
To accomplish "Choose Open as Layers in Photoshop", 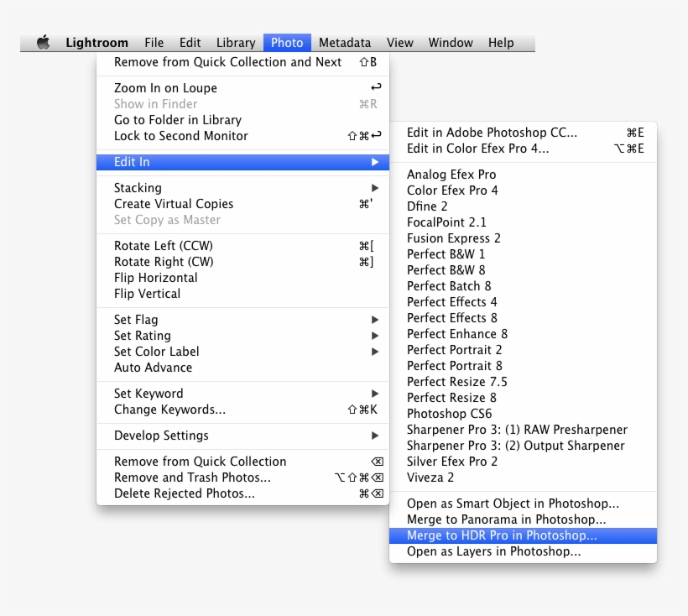I will coord(523,551).
